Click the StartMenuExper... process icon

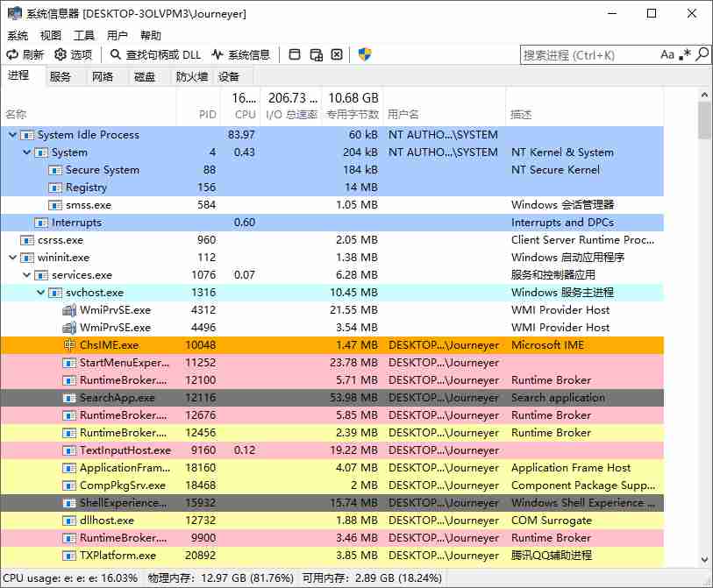coord(69,363)
